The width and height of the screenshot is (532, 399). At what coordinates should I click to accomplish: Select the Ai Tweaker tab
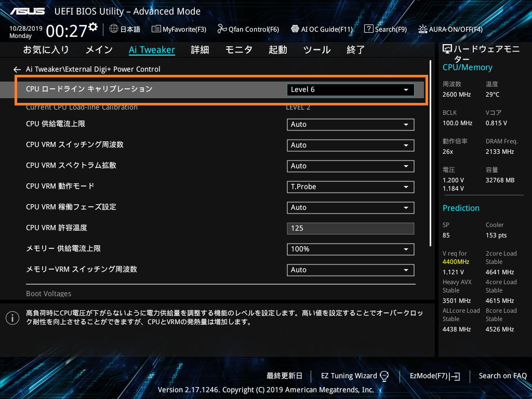point(152,50)
